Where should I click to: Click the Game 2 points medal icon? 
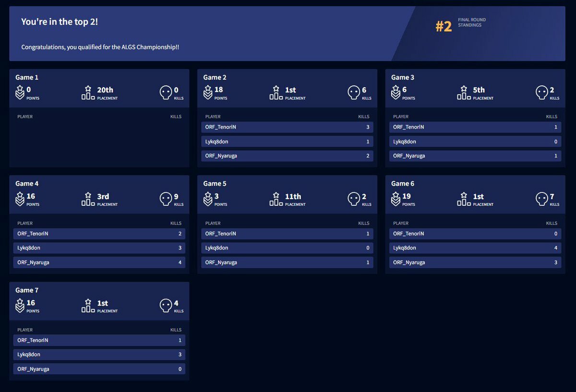(207, 93)
